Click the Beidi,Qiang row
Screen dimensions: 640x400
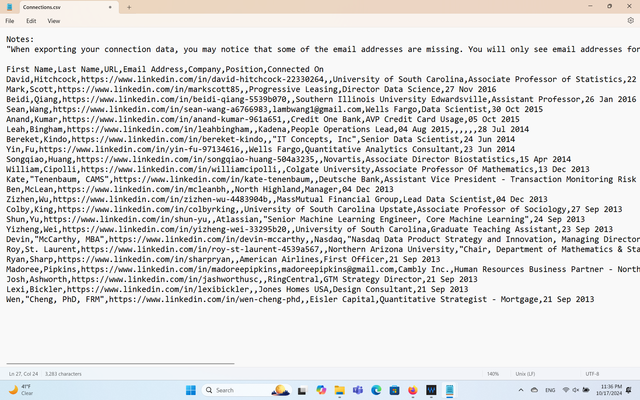321,99
